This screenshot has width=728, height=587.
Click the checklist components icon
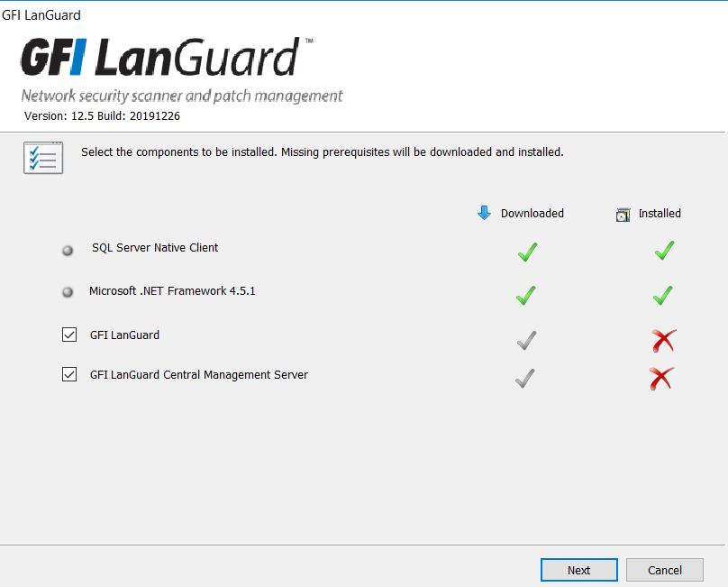click(x=43, y=158)
